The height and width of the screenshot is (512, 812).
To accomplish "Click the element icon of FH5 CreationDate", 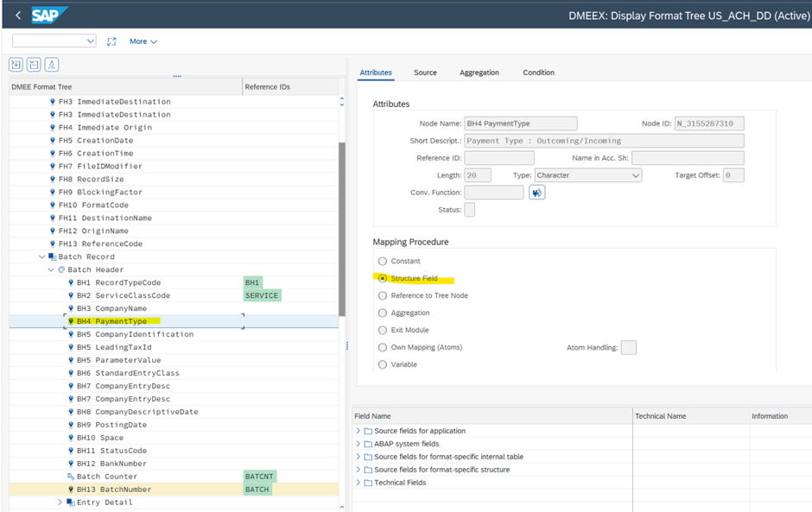I will (53, 140).
